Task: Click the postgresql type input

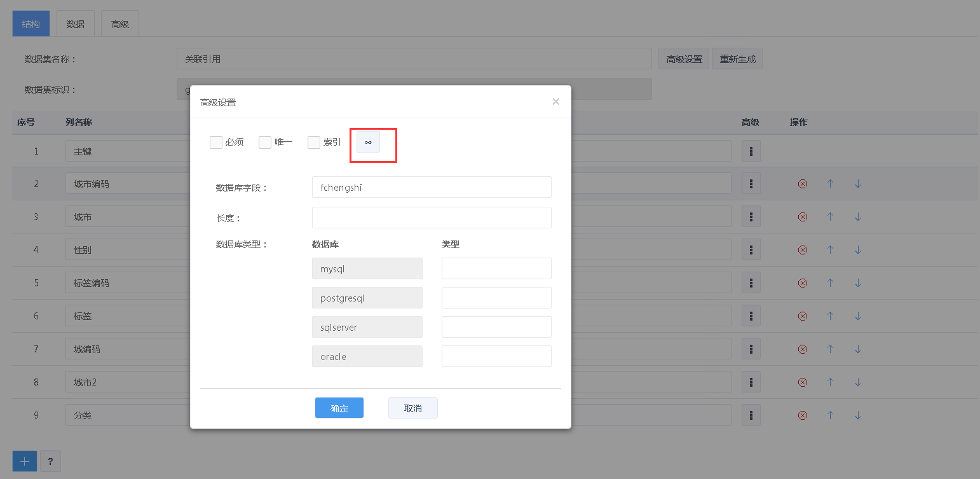Action: coord(496,298)
